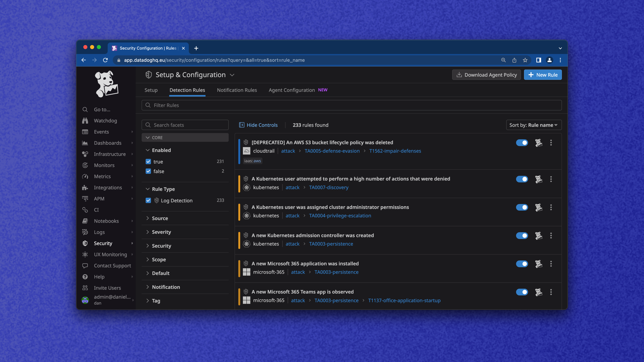Screen dimensions: 644x362
Task: Collapse the CORE facet group
Action: coord(185,137)
